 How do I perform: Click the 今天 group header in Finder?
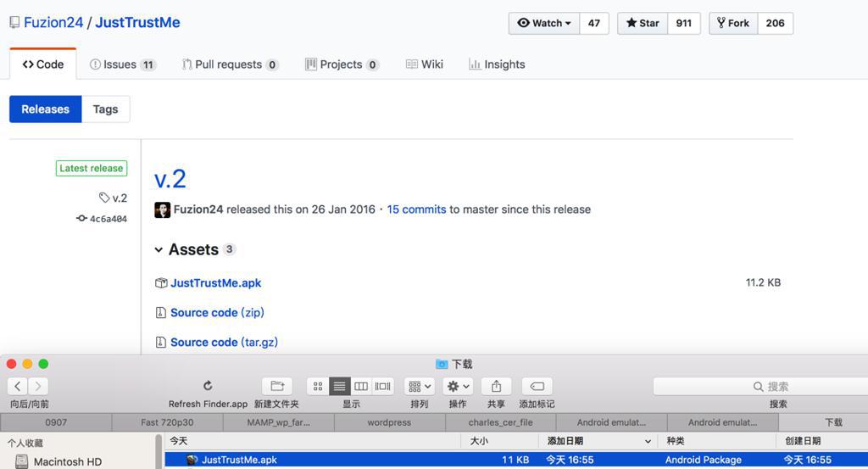[178, 441]
